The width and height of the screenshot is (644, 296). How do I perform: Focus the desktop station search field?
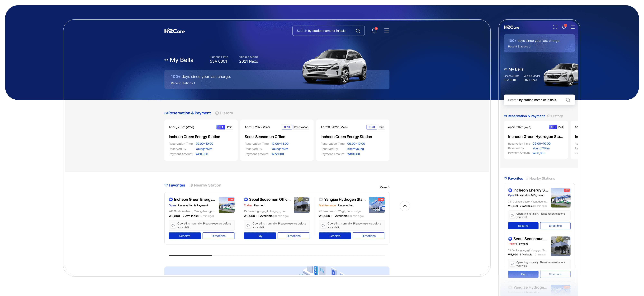pyautogui.click(x=328, y=31)
